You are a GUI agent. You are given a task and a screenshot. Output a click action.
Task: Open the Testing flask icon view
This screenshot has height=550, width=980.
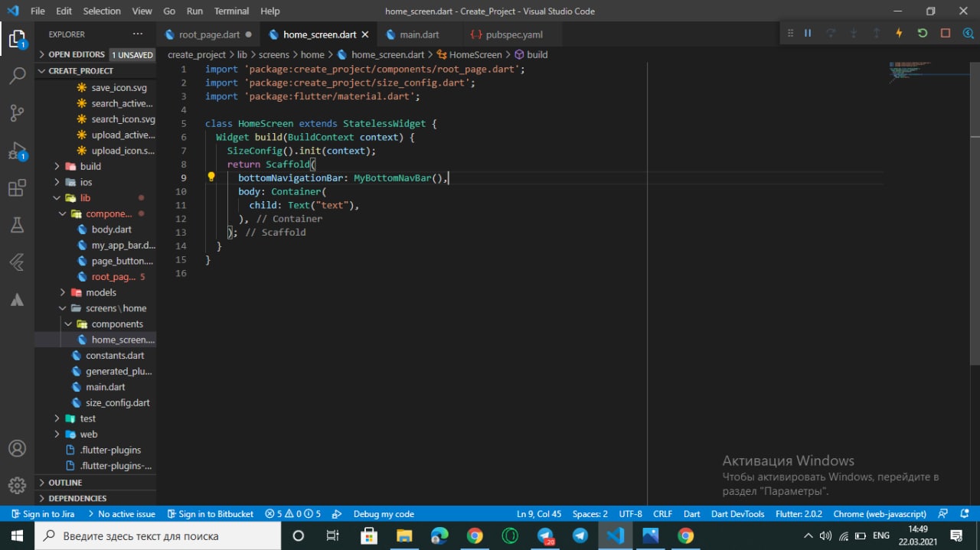17,226
